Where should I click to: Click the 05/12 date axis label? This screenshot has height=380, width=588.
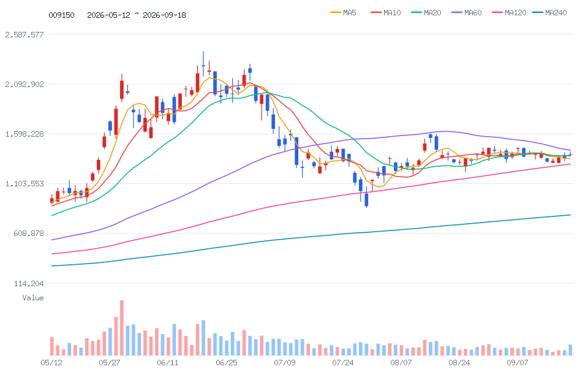tap(51, 363)
